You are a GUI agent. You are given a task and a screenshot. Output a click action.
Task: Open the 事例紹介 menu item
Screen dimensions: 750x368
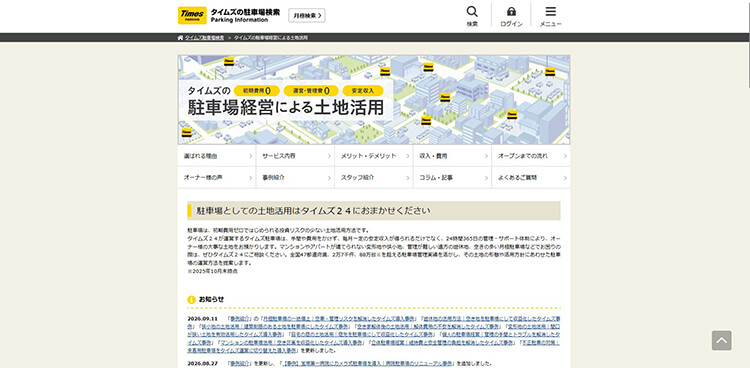click(x=295, y=178)
